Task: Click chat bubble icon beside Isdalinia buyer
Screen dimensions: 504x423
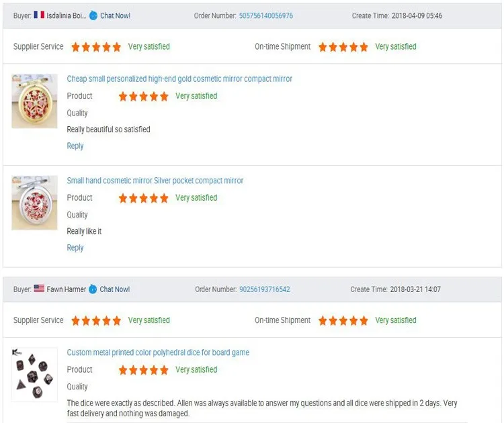Action: 93,15
